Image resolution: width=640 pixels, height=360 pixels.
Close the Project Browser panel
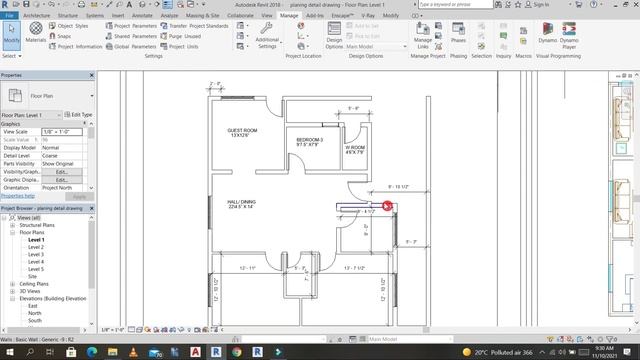[91, 208]
